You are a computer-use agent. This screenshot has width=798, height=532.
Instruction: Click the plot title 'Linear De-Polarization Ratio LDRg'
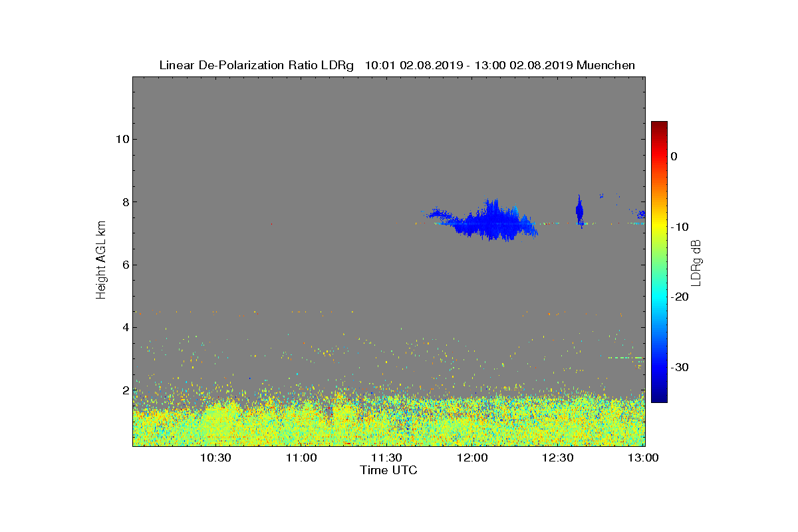click(x=257, y=65)
